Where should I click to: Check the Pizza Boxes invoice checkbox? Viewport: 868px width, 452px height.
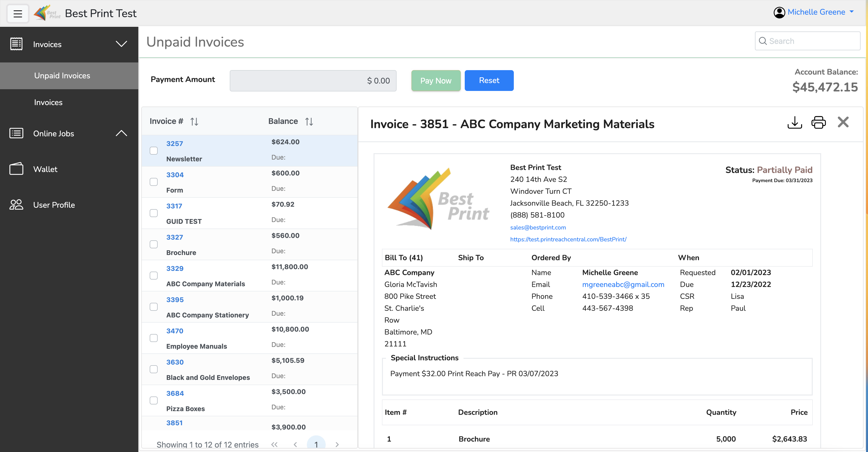[154, 400]
